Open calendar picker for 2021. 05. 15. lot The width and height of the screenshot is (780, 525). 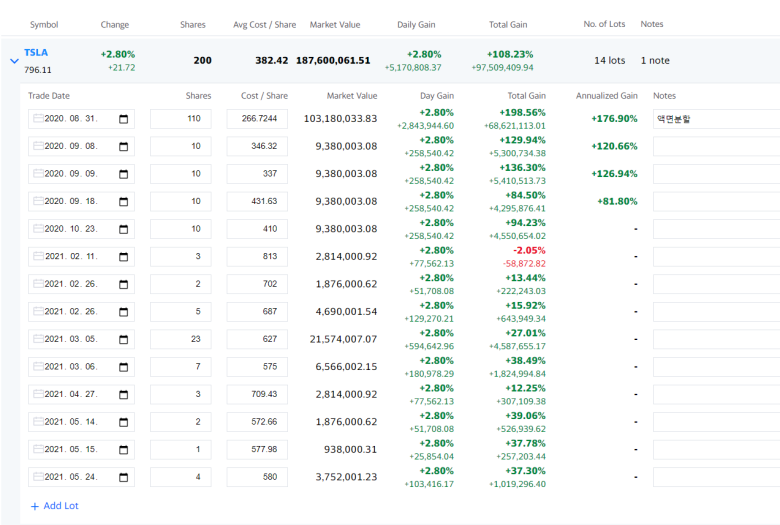coord(123,450)
